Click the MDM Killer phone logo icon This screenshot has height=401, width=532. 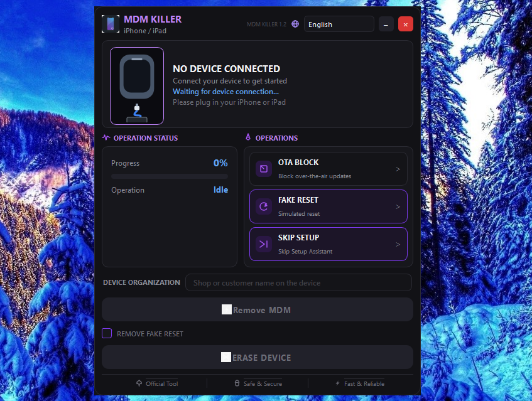(x=111, y=24)
